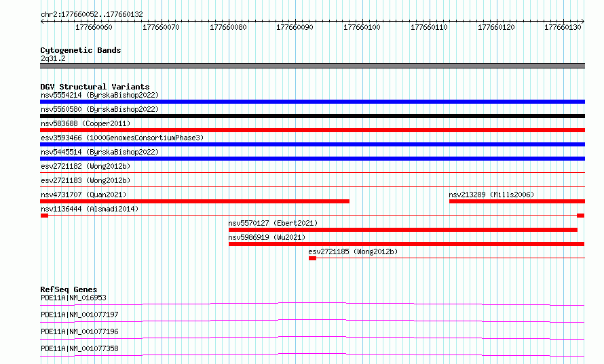Select the red bar of nsv583688
The image size is (604, 364).
312,130
